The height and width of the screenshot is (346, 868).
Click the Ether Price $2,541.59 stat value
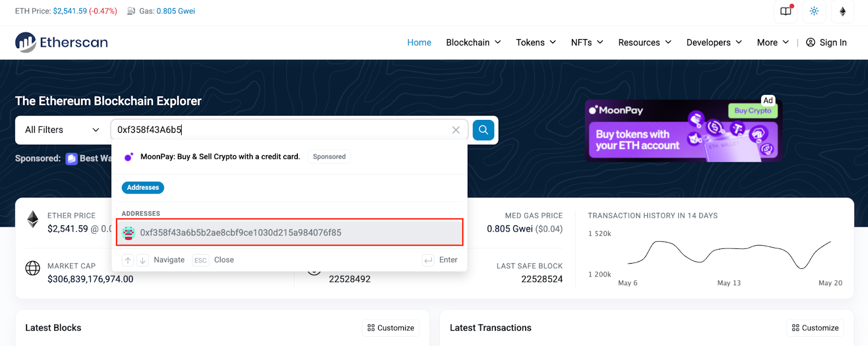click(68, 229)
